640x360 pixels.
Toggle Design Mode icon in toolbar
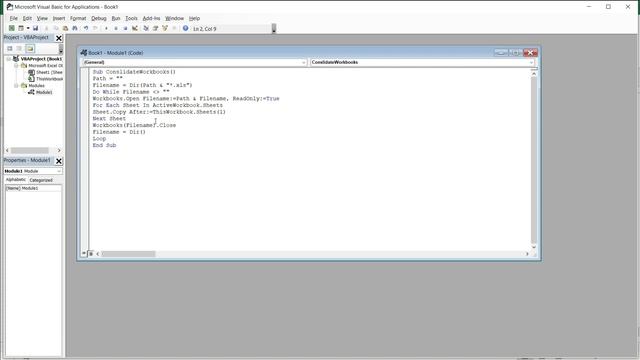tap(135, 28)
